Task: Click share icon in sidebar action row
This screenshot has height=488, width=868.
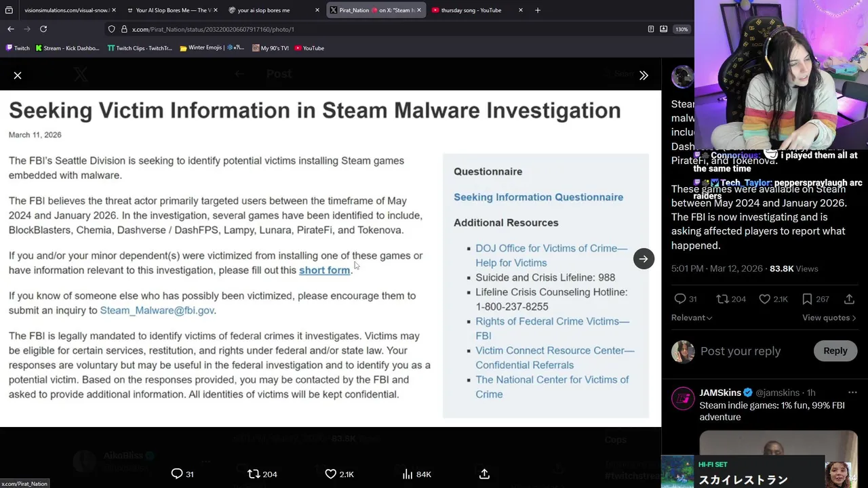Action: 849,299
